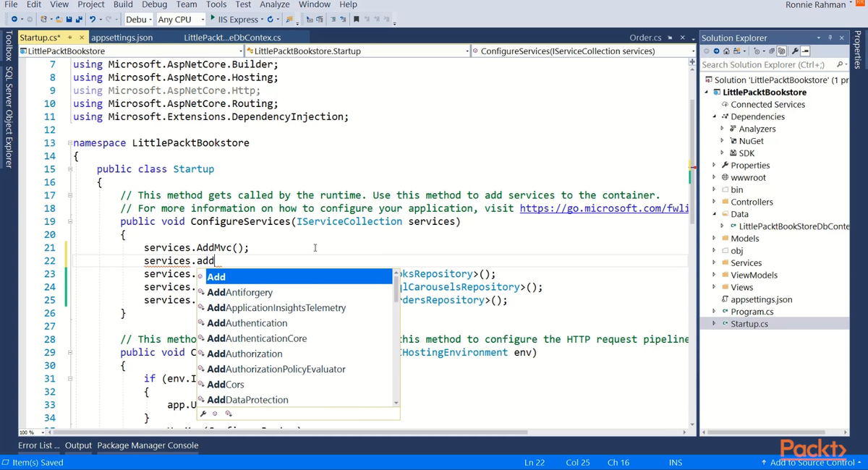Click Show All Files icon in Solution Explorer

pyautogui.click(x=782, y=51)
